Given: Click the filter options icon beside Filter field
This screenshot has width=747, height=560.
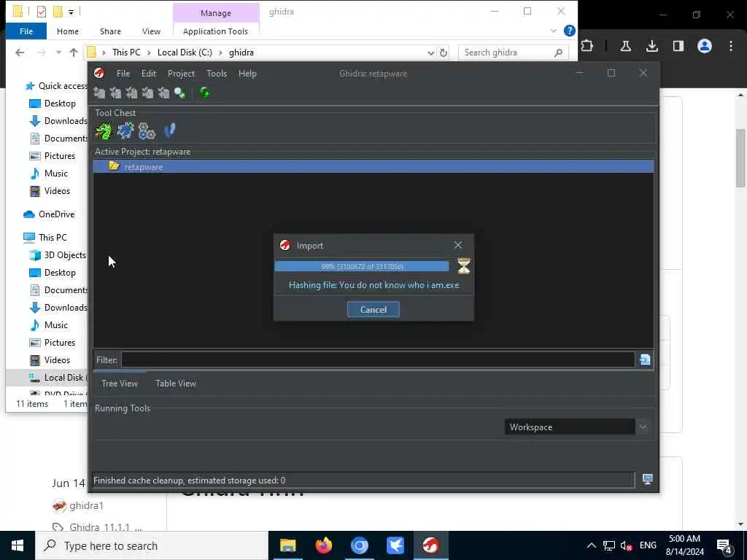Looking at the screenshot, I should 645,359.
